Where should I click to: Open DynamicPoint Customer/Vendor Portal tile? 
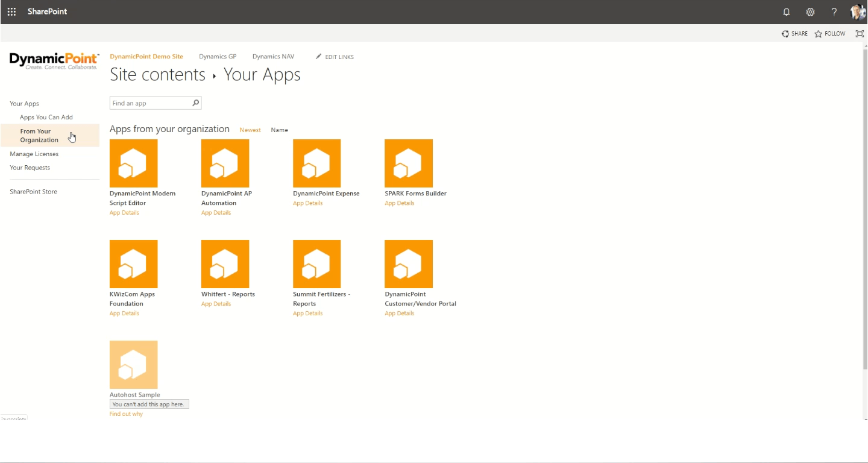click(x=409, y=264)
